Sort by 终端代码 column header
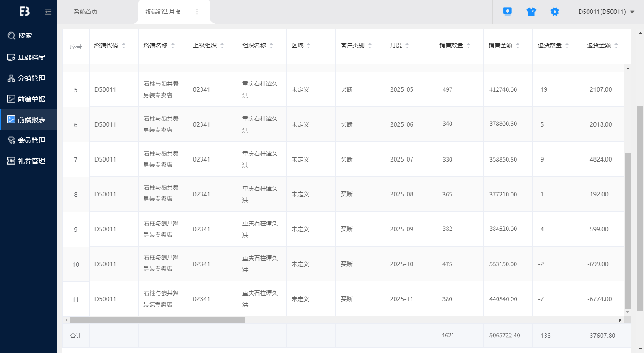The height and width of the screenshot is (353, 644). (124, 46)
